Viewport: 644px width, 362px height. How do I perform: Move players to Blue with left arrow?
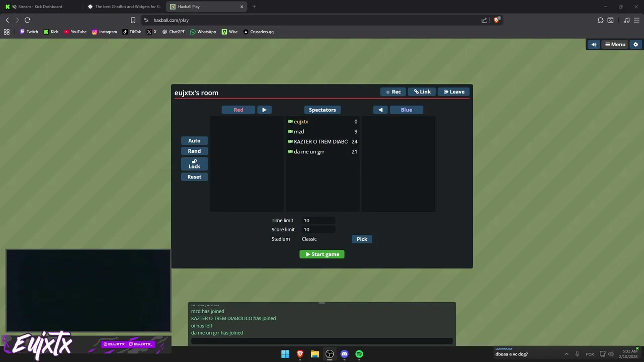[x=380, y=110]
